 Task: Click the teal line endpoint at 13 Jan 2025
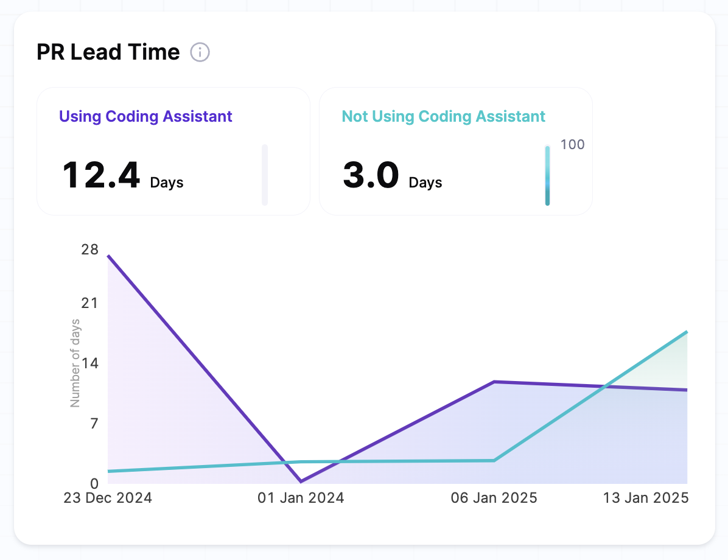click(x=686, y=332)
